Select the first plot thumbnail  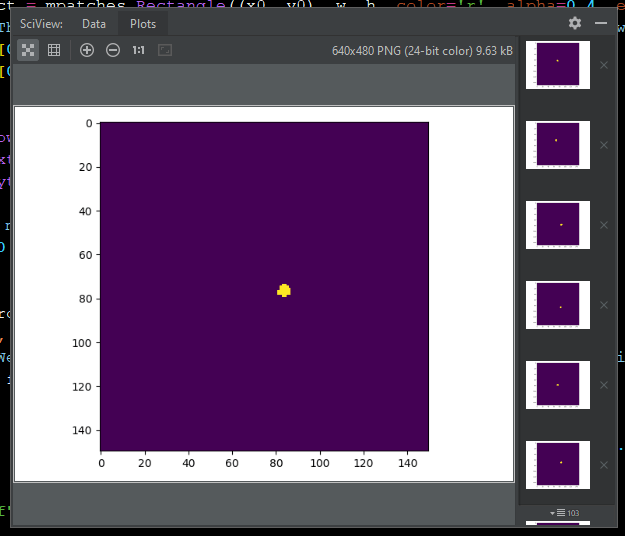point(558,65)
